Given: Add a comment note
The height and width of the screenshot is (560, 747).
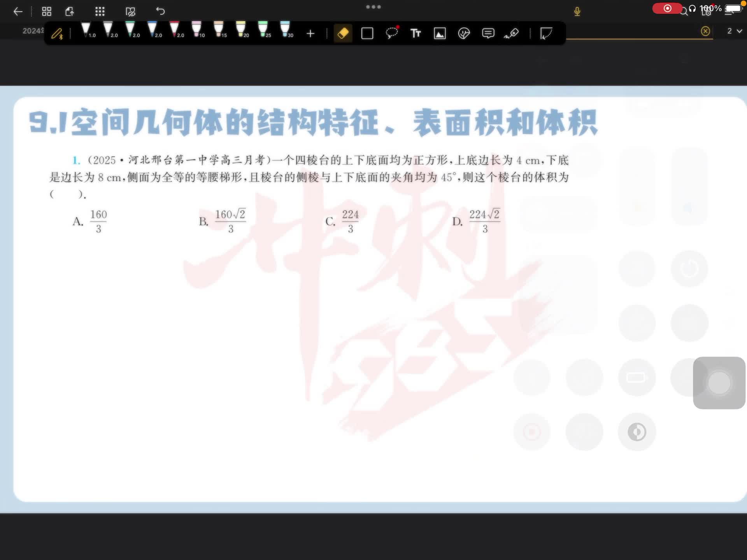Looking at the screenshot, I should [x=488, y=33].
